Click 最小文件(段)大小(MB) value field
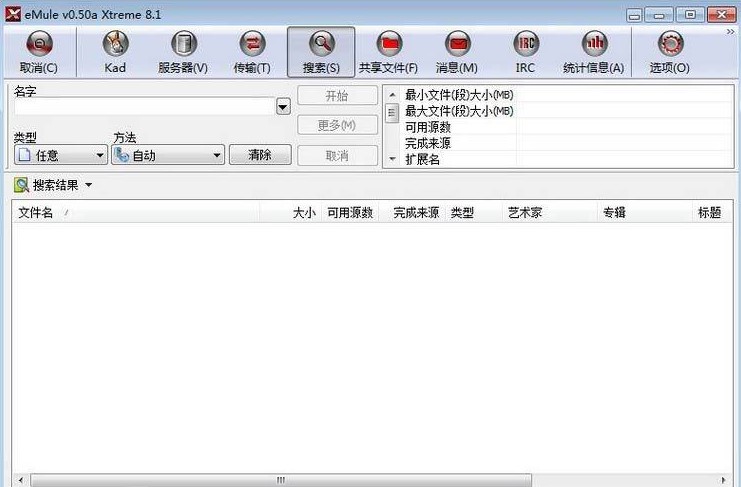741x487 pixels. pos(624,95)
